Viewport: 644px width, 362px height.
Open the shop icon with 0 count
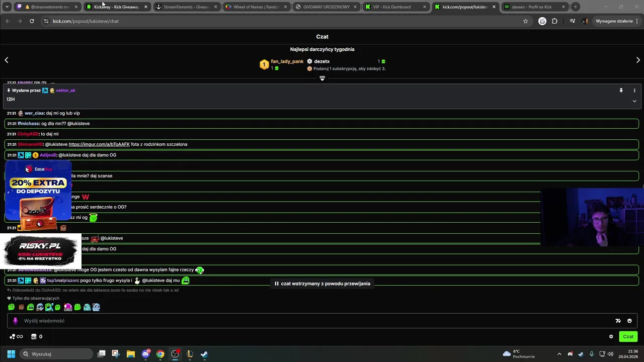(37, 337)
